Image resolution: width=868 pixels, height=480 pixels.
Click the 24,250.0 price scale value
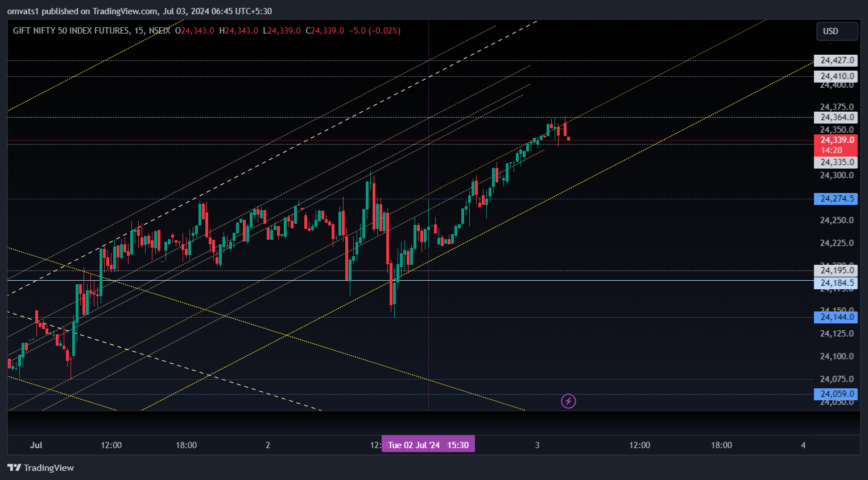coord(837,220)
